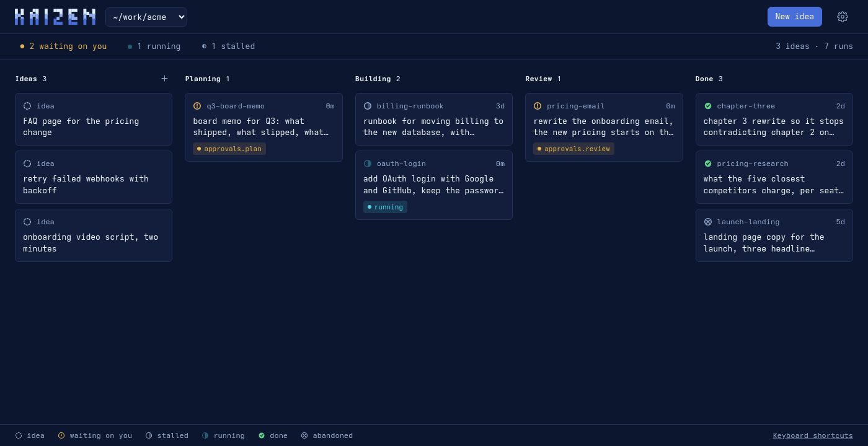The height and width of the screenshot is (446, 868).
Task: Click the '3 ideas · 7 runs' summary text
Action: [x=814, y=46]
